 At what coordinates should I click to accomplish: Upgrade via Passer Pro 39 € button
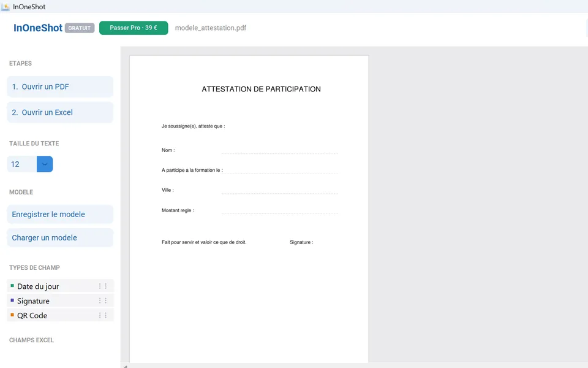134,28
